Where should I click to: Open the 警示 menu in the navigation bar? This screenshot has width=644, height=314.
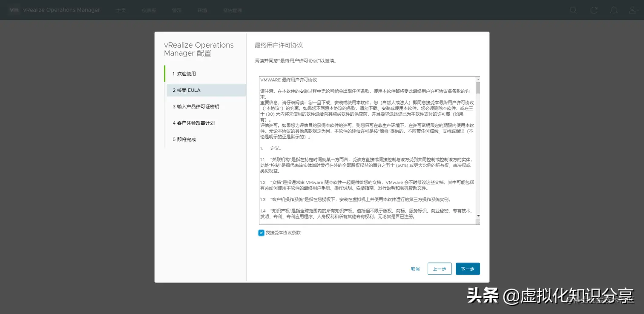[x=176, y=10]
